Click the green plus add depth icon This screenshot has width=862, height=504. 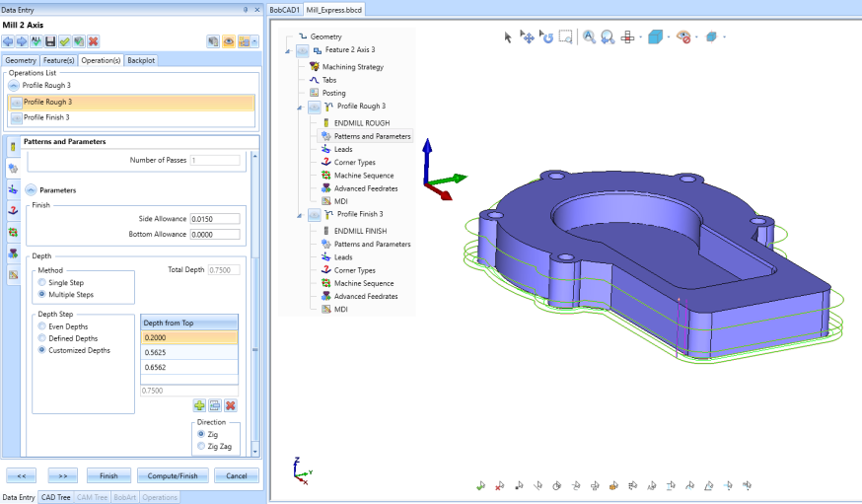(199, 405)
